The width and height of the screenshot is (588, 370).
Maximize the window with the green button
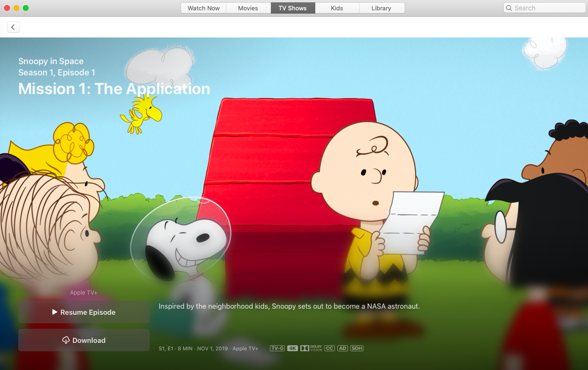tap(26, 8)
